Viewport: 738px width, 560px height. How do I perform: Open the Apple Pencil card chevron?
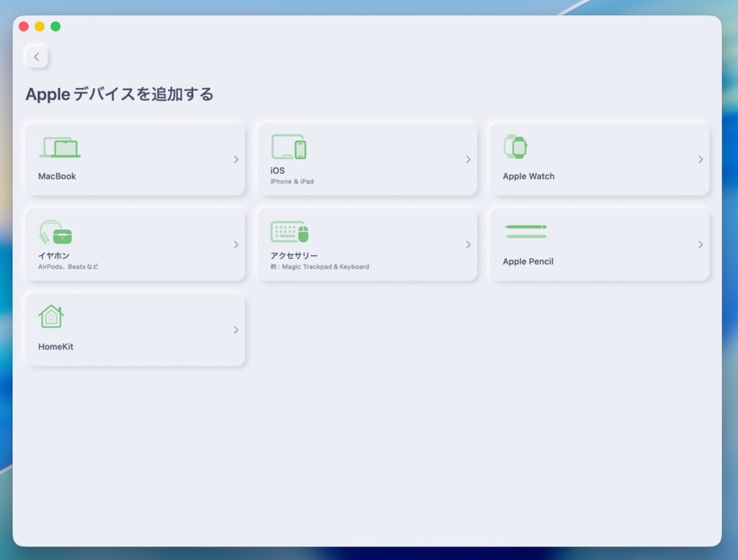[700, 244]
